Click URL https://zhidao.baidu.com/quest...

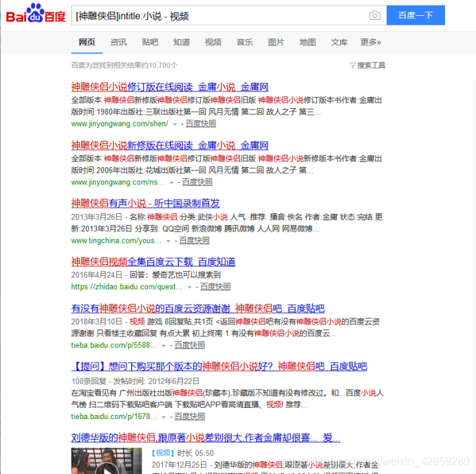127,287
